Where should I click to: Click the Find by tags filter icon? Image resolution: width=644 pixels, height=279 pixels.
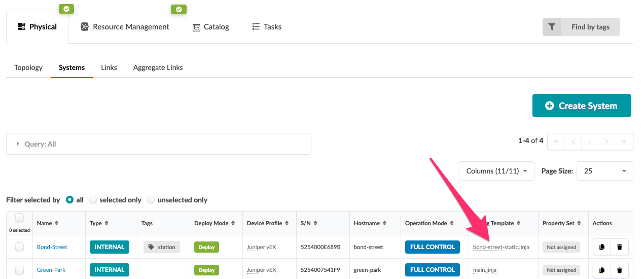point(552,27)
